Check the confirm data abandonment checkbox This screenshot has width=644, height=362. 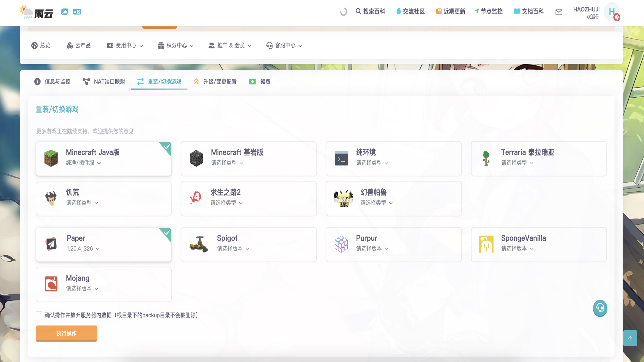(39, 315)
